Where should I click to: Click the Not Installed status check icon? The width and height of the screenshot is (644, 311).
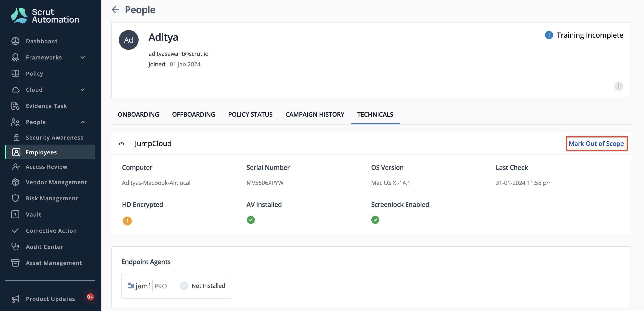coord(184,286)
